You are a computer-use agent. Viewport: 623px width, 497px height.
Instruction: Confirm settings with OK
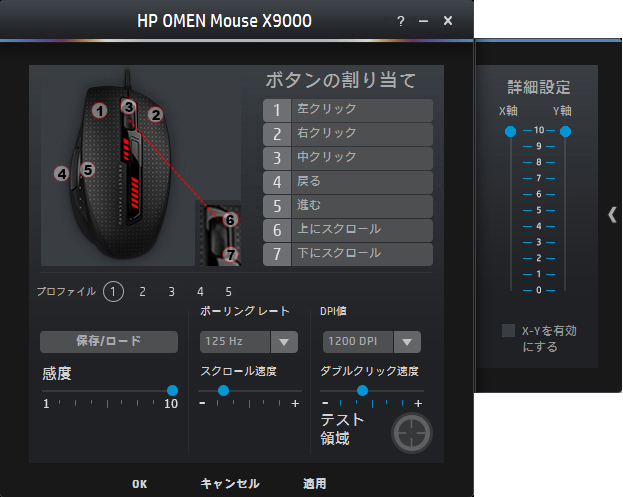[x=139, y=484]
